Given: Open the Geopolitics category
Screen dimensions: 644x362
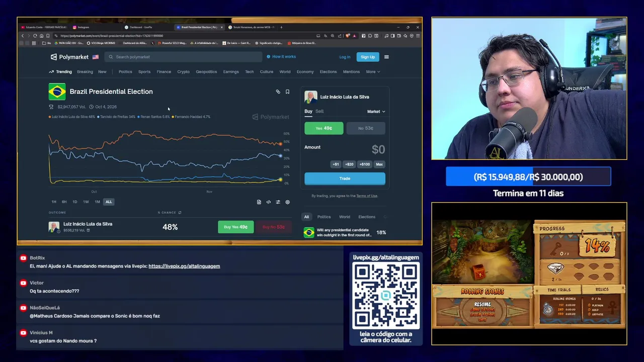Looking at the screenshot, I should click(x=206, y=72).
